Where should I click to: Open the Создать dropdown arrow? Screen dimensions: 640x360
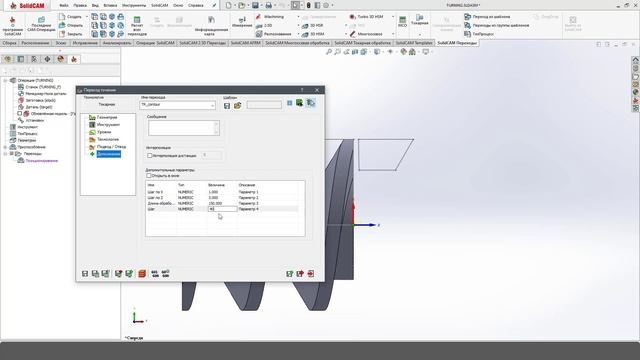87,17
